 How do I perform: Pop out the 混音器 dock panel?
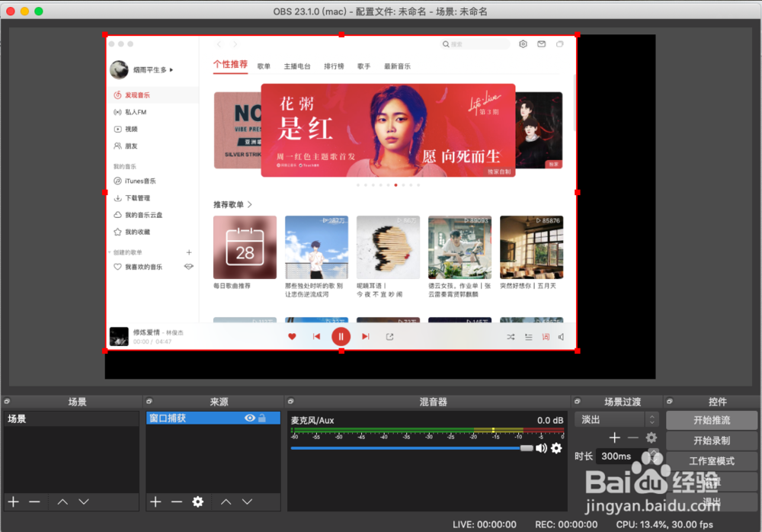pos(290,401)
